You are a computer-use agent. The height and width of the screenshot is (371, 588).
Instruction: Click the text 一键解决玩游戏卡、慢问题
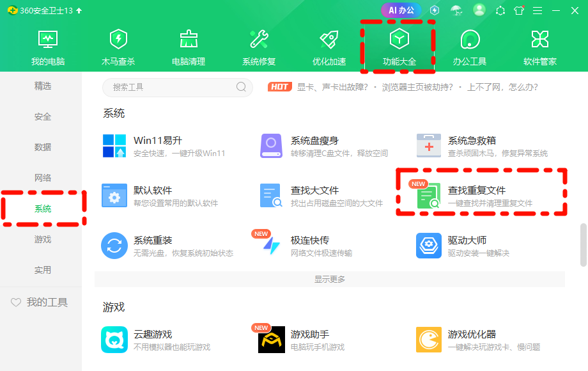point(494,347)
